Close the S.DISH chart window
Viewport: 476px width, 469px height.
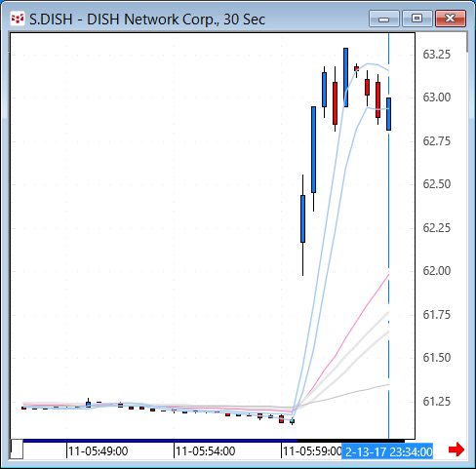click(451, 19)
